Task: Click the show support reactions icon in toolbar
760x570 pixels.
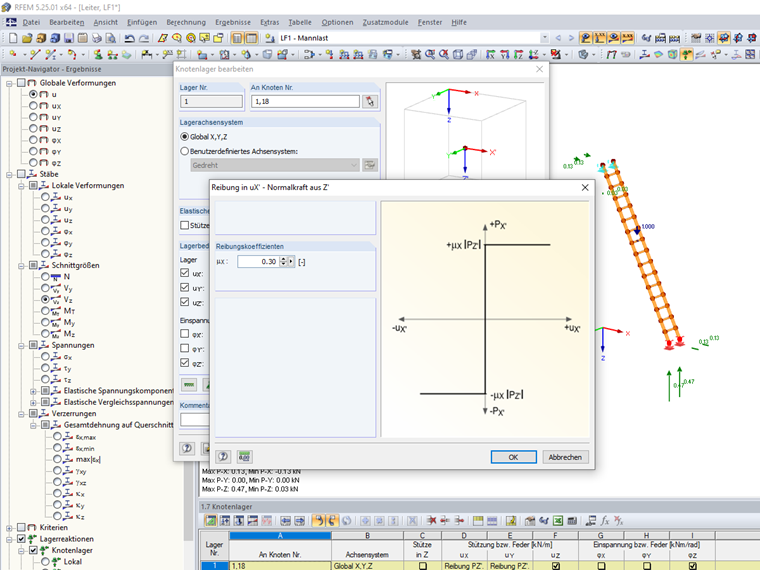Action: tap(686, 54)
